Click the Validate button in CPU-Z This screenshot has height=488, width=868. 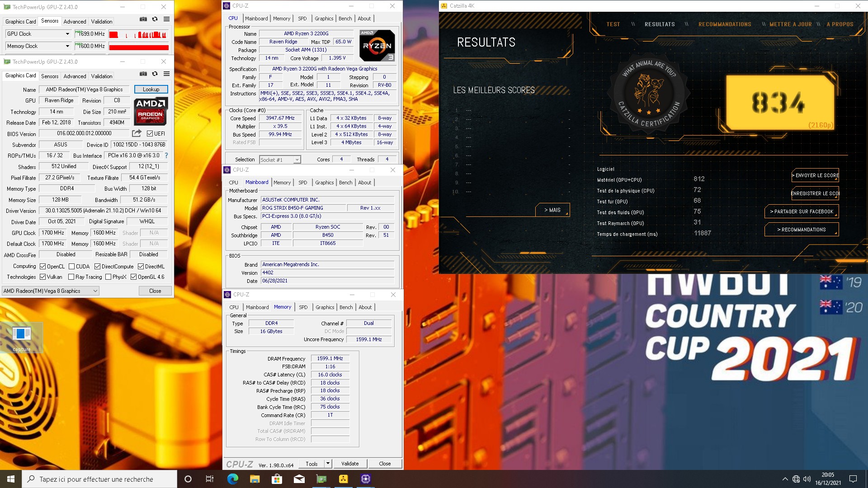(x=350, y=464)
